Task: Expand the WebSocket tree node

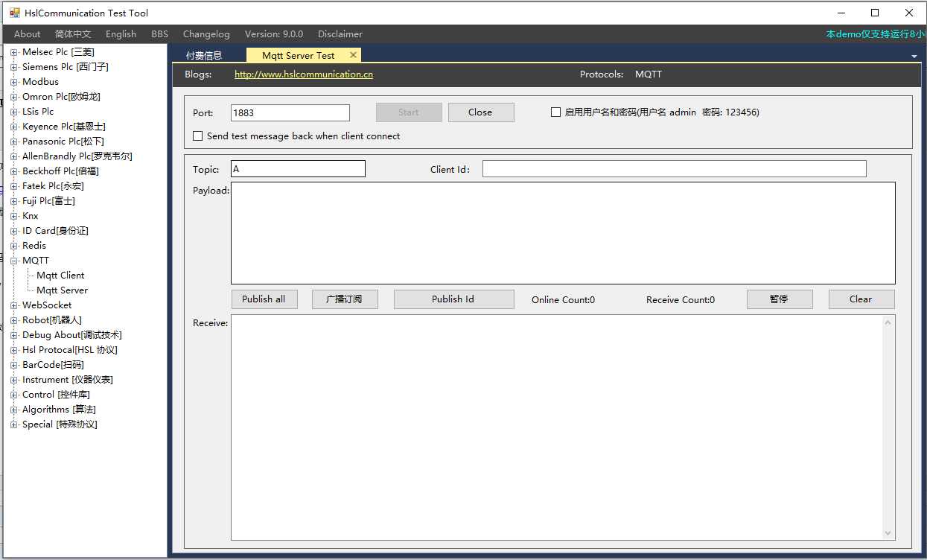Action: (14, 305)
